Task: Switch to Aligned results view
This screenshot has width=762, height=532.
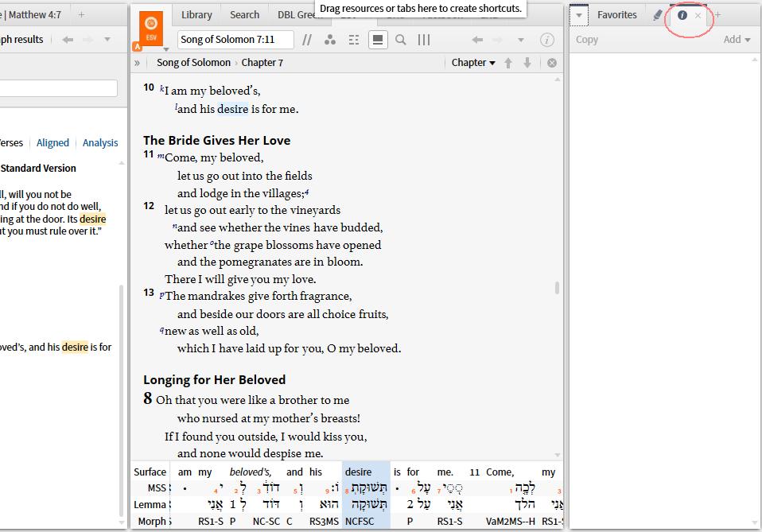Action: [x=52, y=143]
